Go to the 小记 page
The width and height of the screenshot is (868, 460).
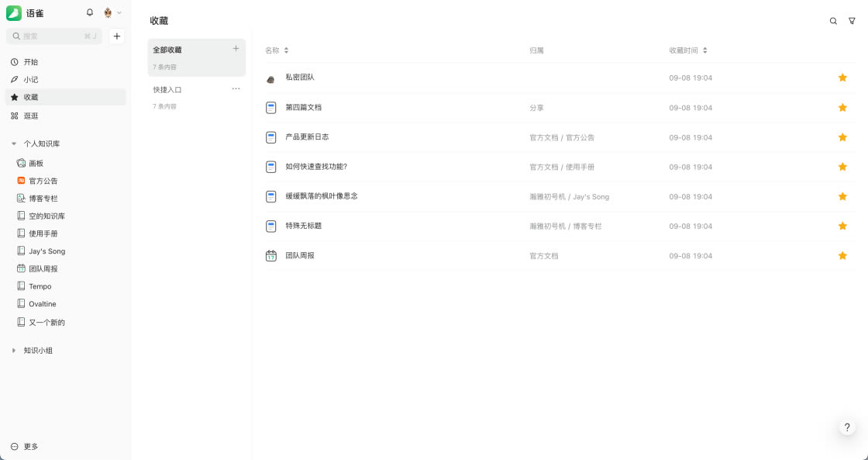31,79
